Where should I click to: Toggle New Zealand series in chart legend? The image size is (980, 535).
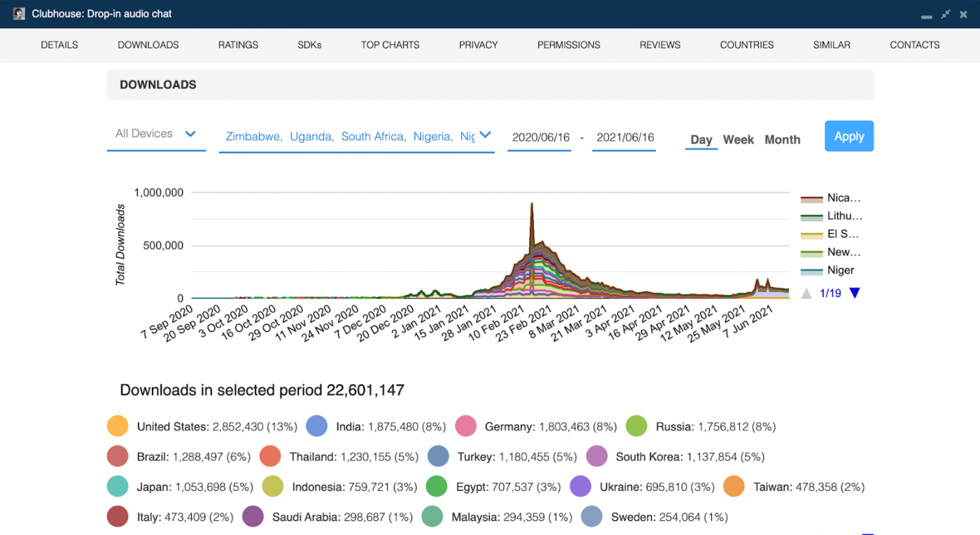tap(831, 252)
